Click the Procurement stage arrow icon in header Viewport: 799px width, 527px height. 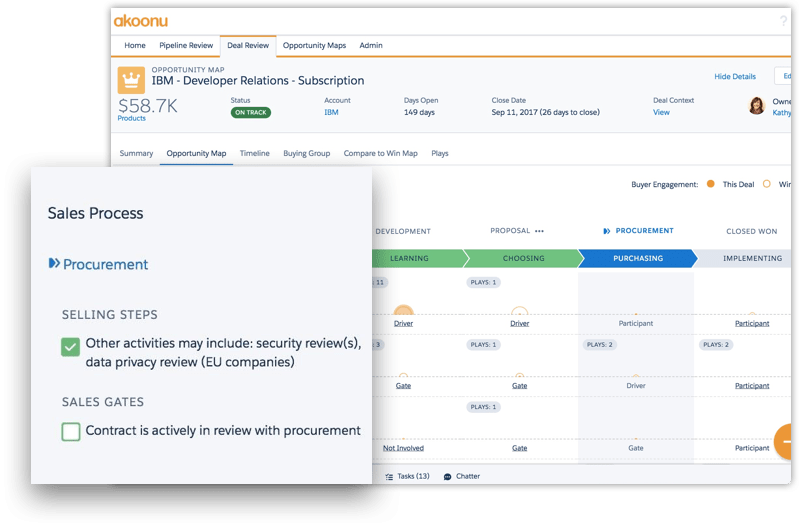point(606,231)
